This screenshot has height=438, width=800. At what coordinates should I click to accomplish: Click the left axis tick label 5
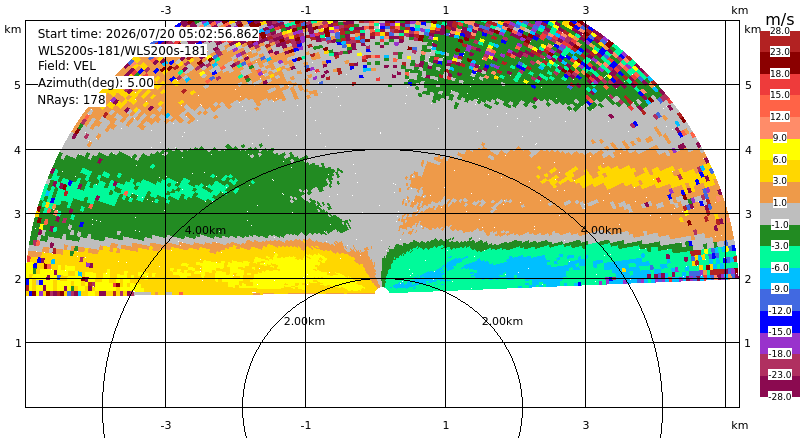point(18,85)
